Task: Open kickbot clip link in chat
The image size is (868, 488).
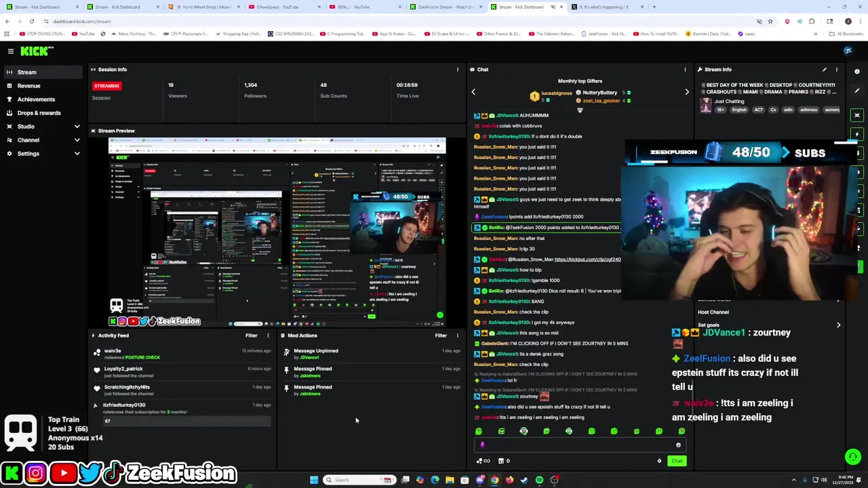Action: [x=587, y=260]
